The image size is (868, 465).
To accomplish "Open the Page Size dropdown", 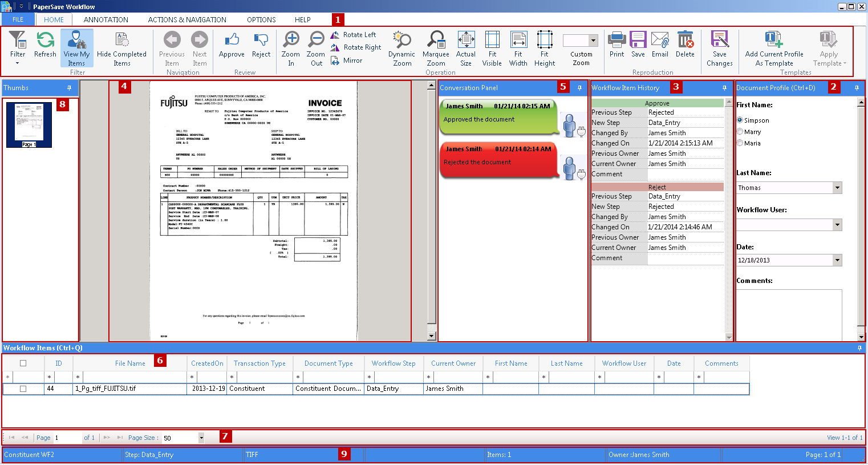I will tap(201, 438).
